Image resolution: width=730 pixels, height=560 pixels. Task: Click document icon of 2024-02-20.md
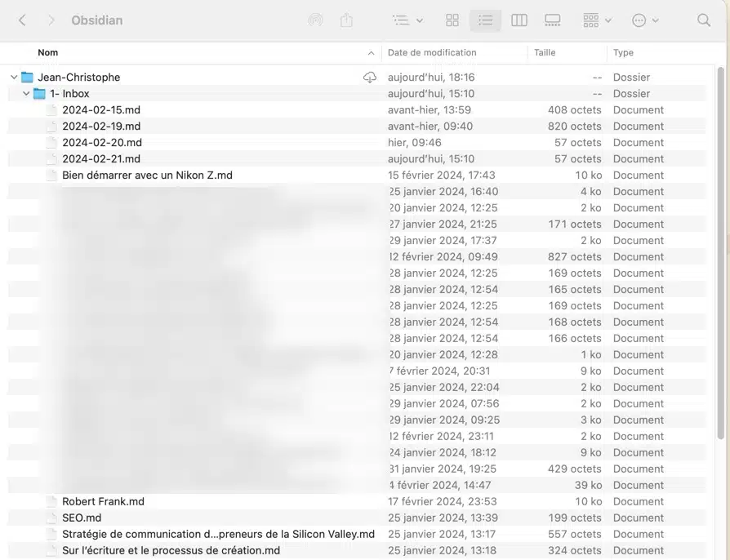(x=51, y=142)
